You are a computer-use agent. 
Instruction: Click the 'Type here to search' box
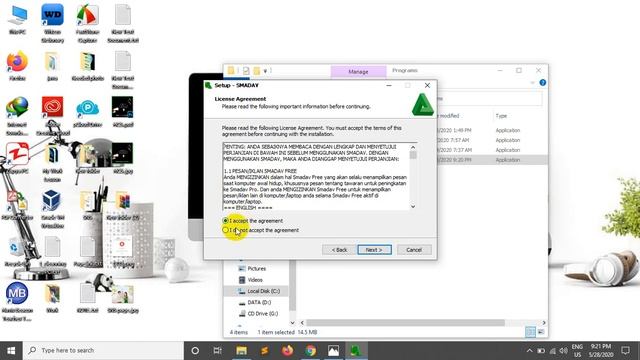(103, 351)
